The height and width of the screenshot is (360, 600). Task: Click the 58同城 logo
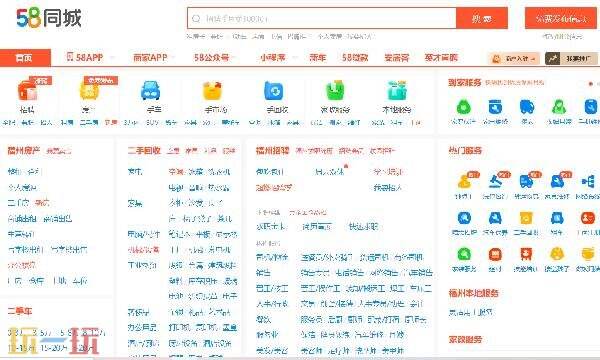[x=49, y=18]
